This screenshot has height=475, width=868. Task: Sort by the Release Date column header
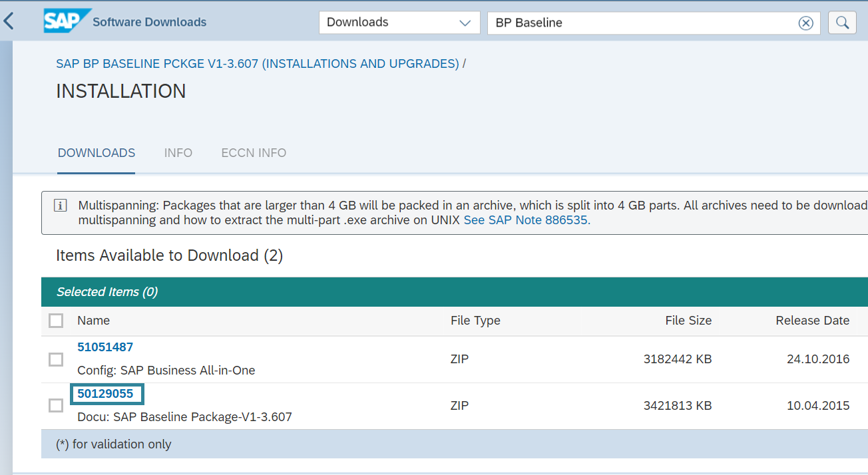(x=813, y=321)
